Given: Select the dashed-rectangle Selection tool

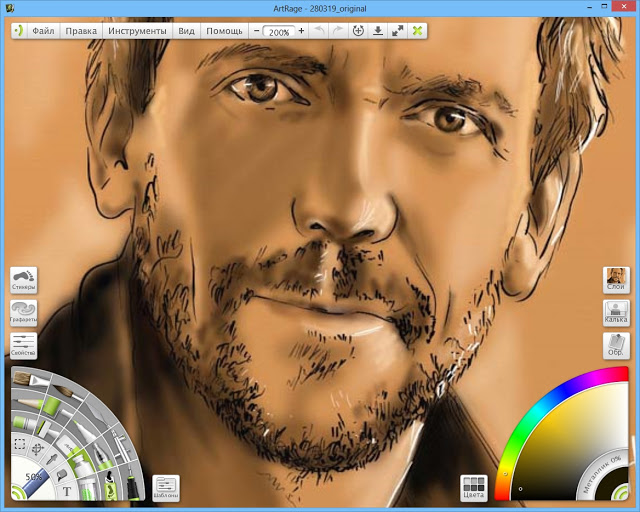Looking at the screenshot, I should [20, 444].
